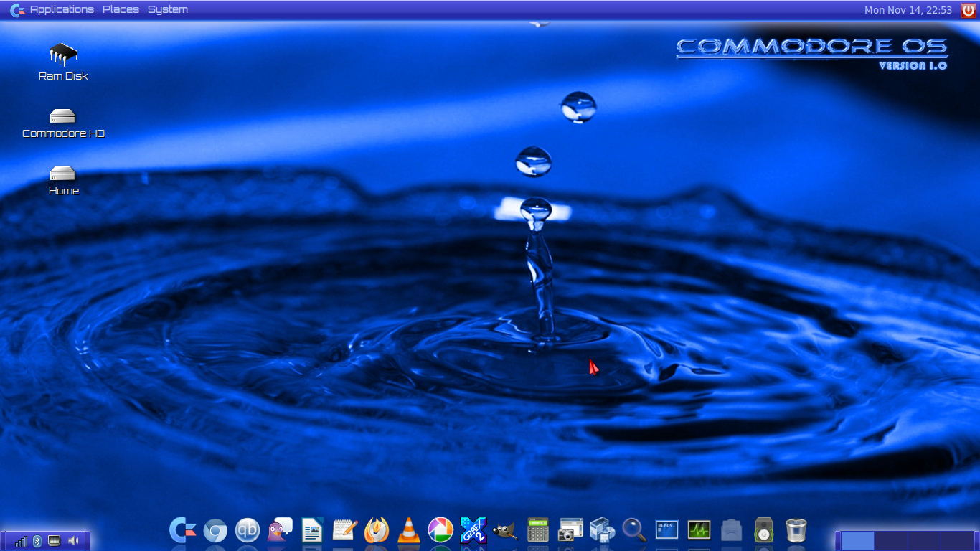Open the Places menu

121,9
